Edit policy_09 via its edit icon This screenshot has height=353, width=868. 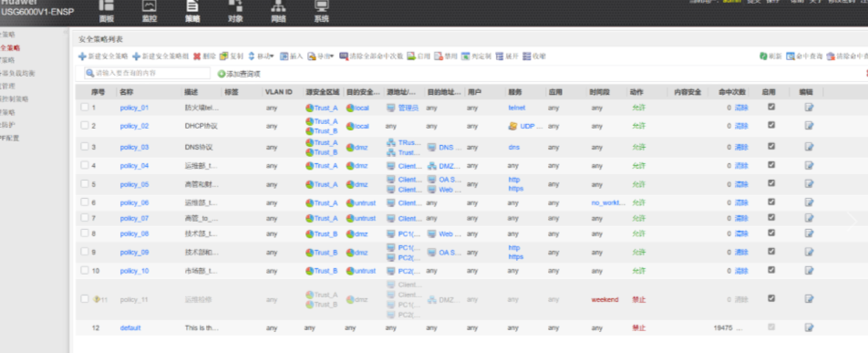pyautogui.click(x=810, y=252)
